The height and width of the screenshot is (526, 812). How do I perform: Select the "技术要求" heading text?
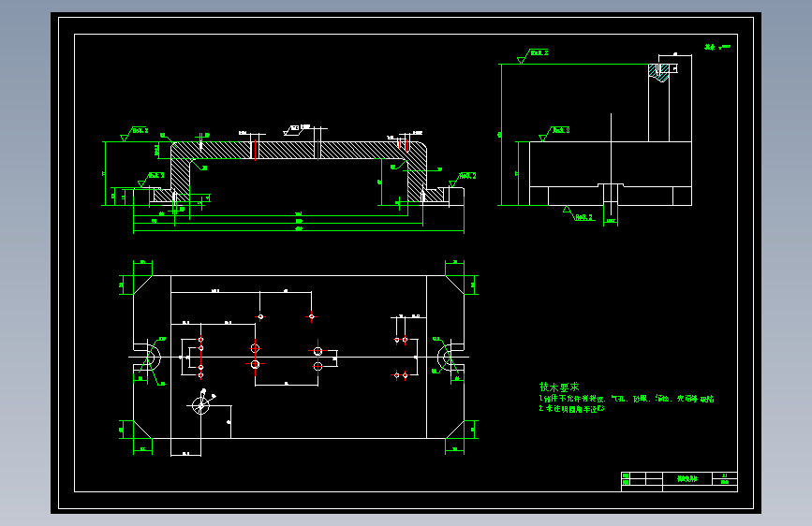559,387
